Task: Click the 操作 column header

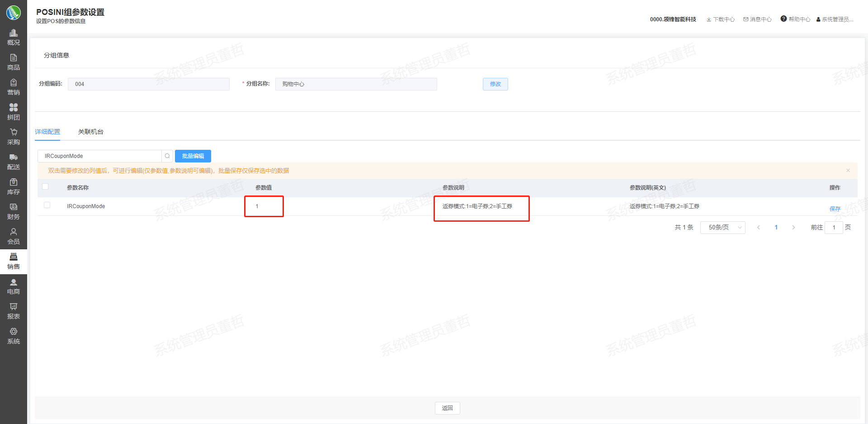Action: point(835,188)
